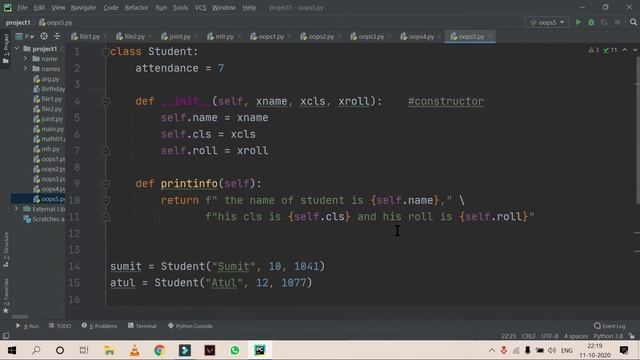
Task: Fold the __init__ method at line 4
Action: [106, 101]
